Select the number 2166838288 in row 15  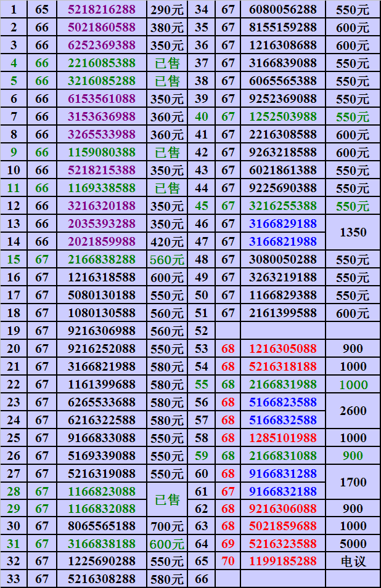[101, 260]
